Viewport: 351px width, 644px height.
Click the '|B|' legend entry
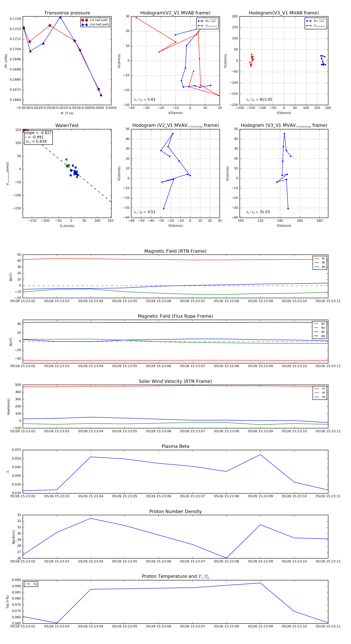320,336
